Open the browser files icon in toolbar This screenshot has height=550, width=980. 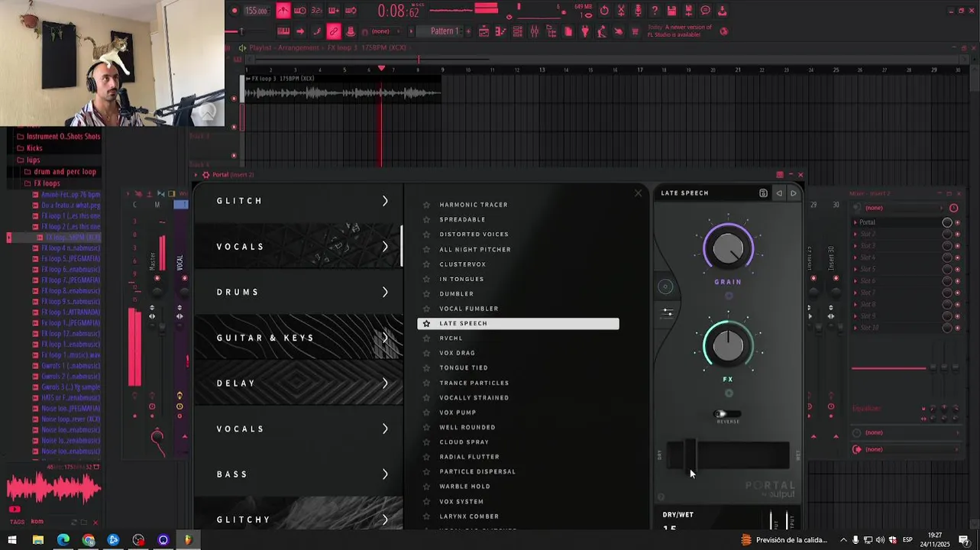[551, 31]
